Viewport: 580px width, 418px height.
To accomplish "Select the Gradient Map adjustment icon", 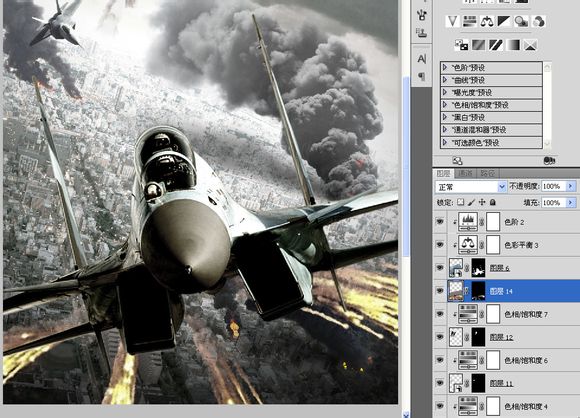I will (513, 45).
